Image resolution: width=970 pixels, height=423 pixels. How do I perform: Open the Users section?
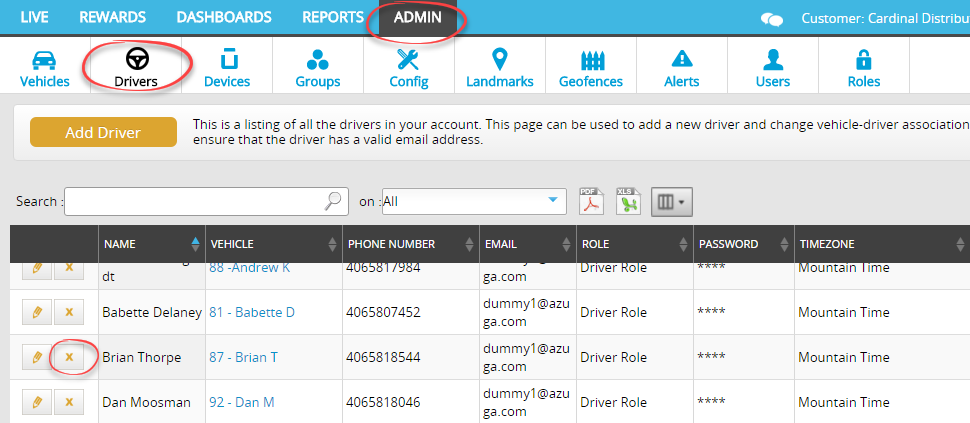(773, 67)
